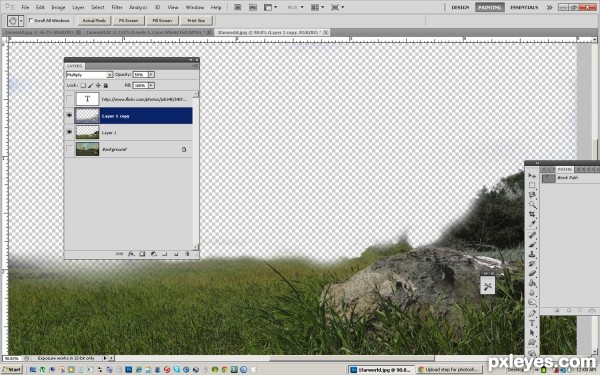The width and height of the screenshot is (600, 375).
Task: Select the Paint Bucket tool
Action: point(532,283)
